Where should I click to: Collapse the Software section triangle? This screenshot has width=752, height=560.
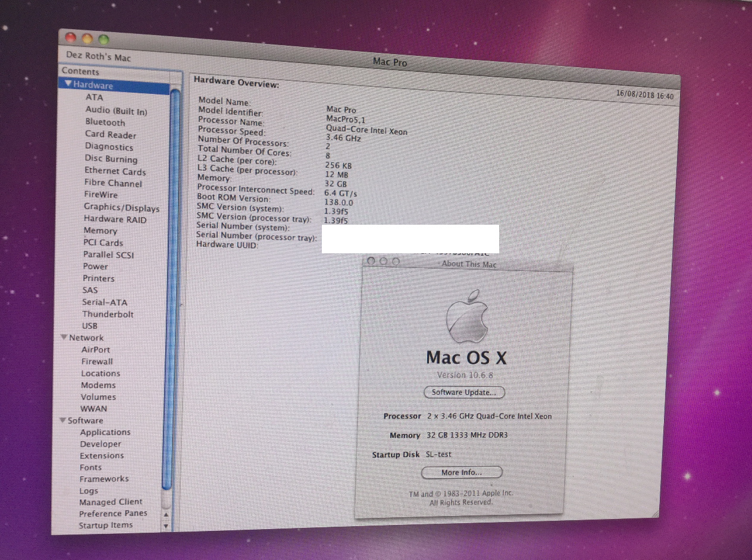coord(62,420)
